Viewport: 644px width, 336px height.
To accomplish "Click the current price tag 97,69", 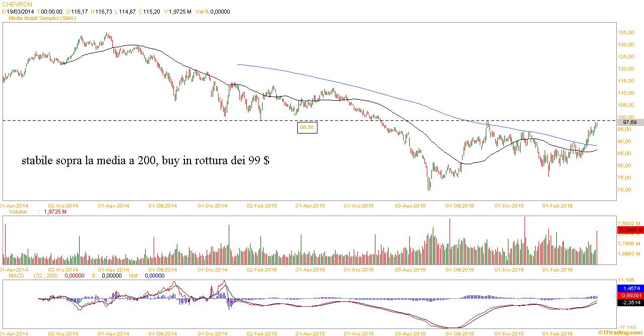I will coord(630,122).
